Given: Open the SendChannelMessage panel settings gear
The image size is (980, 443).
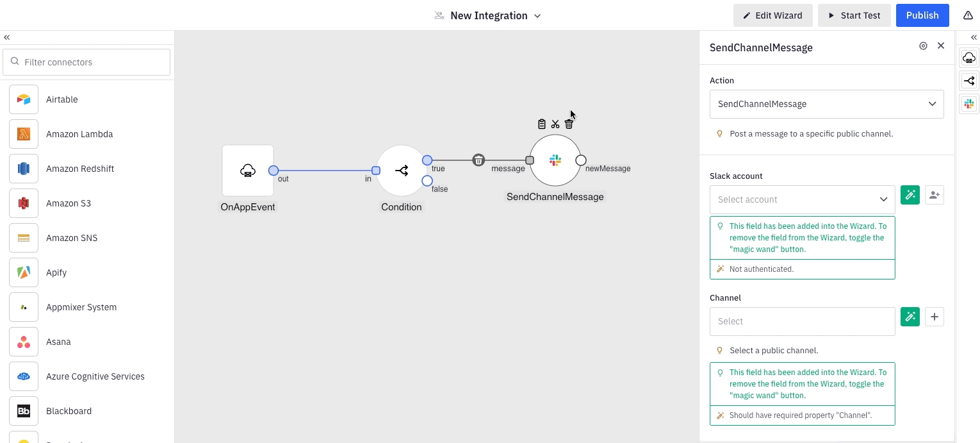Looking at the screenshot, I should (x=923, y=46).
